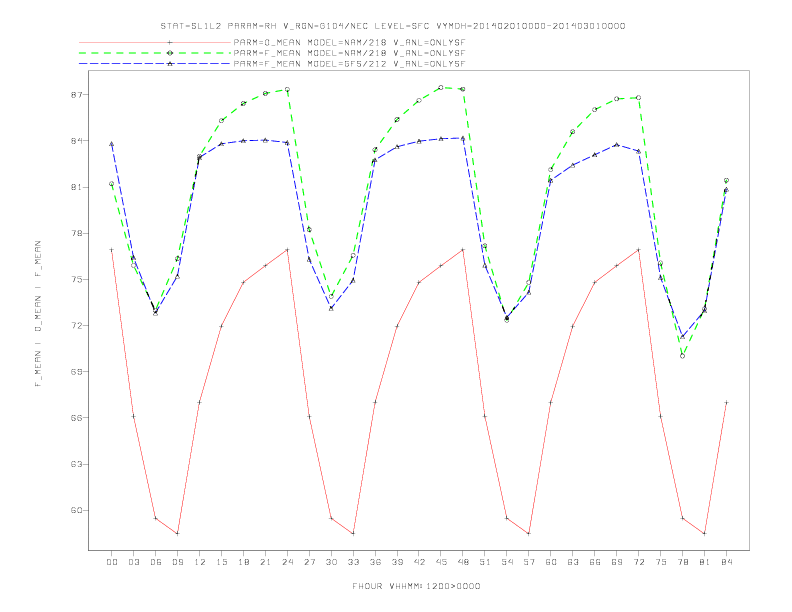Click the x-axis tick label 69
The height and width of the screenshot is (612, 792).
click(617, 562)
